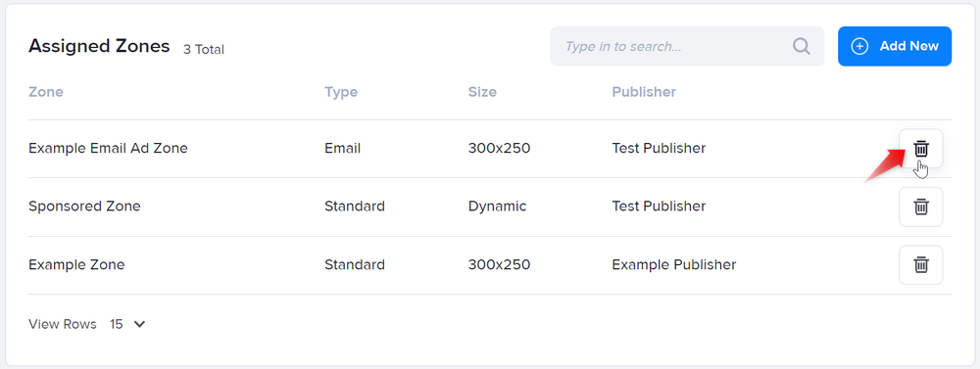Click the Email type cell
This screenshot has height=369, width=980.
pyautogui.click(x=342, y=148)
